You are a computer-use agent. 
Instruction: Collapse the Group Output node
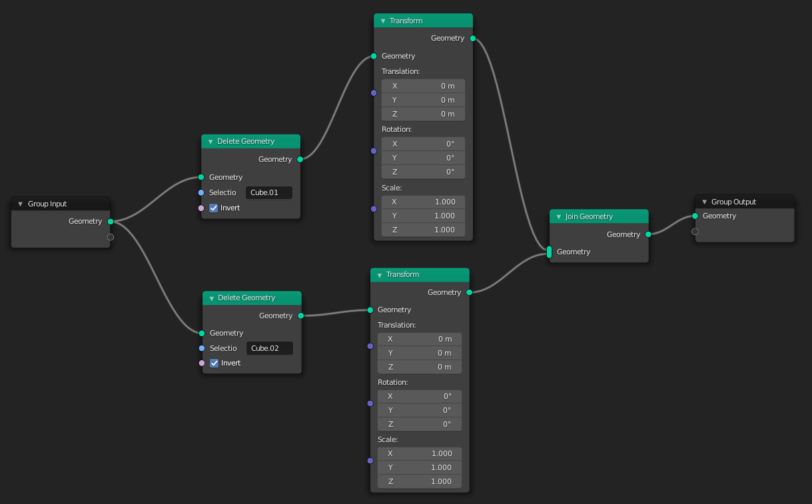(x=705, y=202)
